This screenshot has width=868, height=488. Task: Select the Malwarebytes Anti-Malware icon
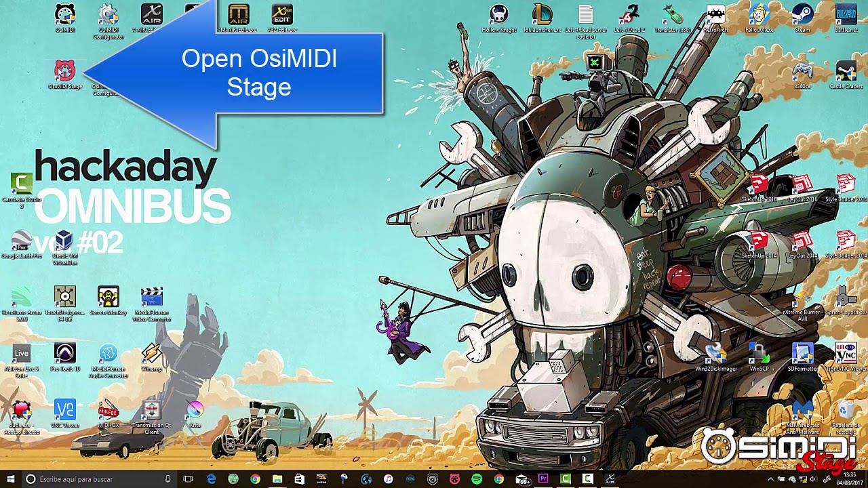803,417
